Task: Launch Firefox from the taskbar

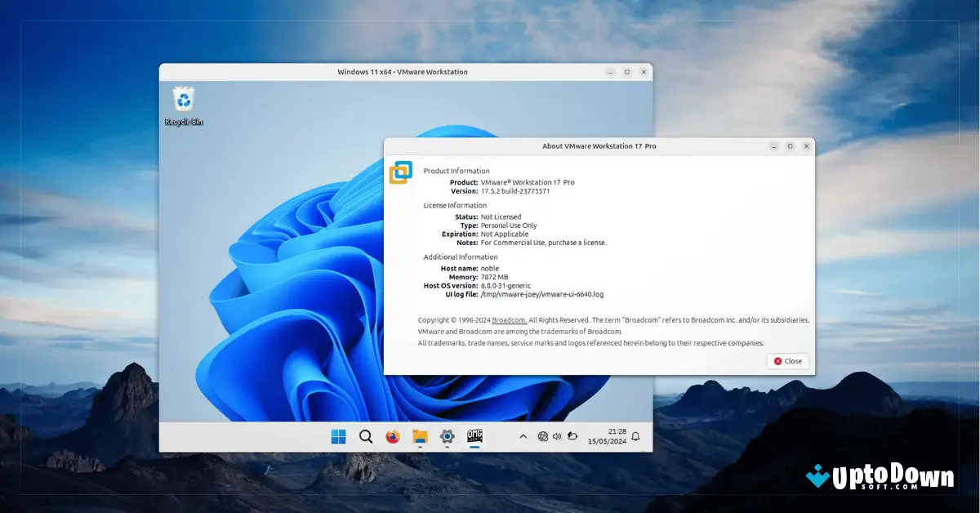Action: [392, 436]
